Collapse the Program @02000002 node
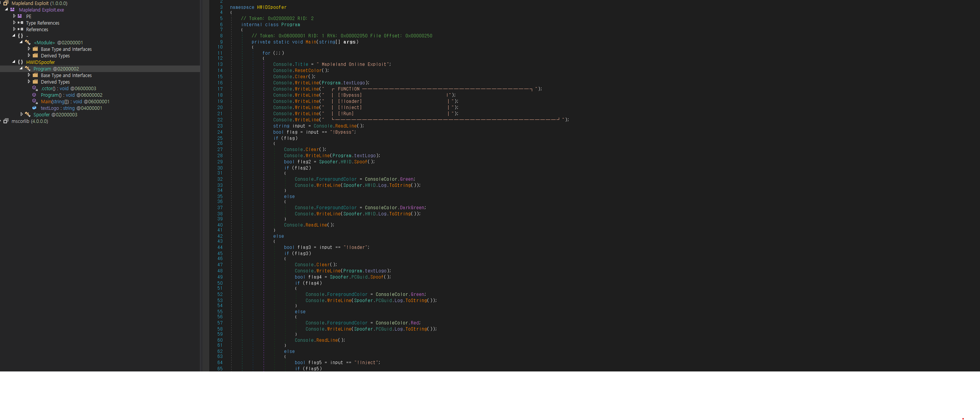The image size is (980, 420). click(x=21, y=69)
